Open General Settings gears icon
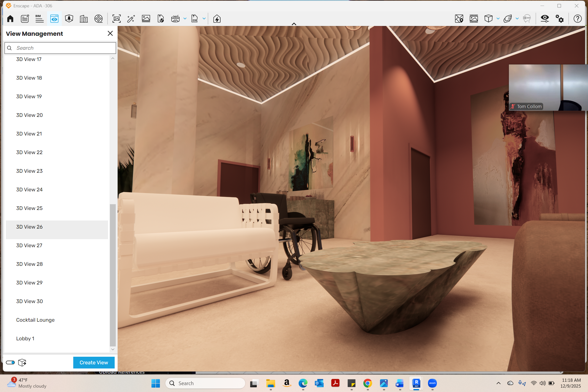 (560, 19)
